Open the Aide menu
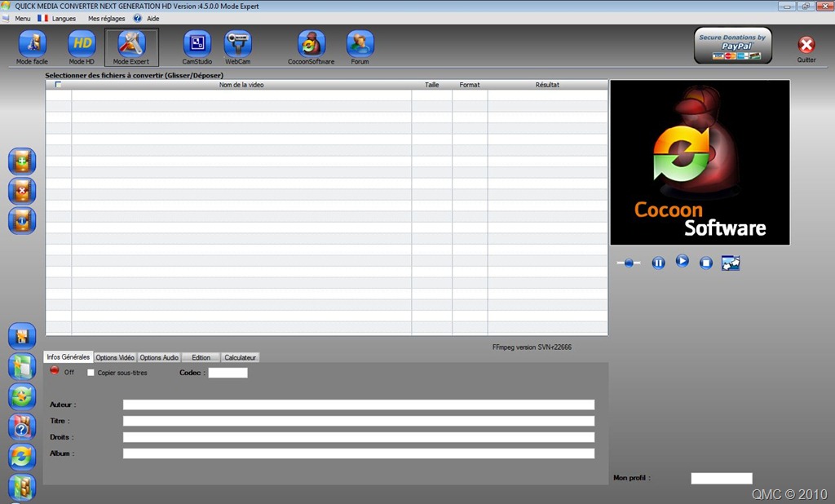The height and width of the screenshot is (504, 835). (x=152, y=18)
